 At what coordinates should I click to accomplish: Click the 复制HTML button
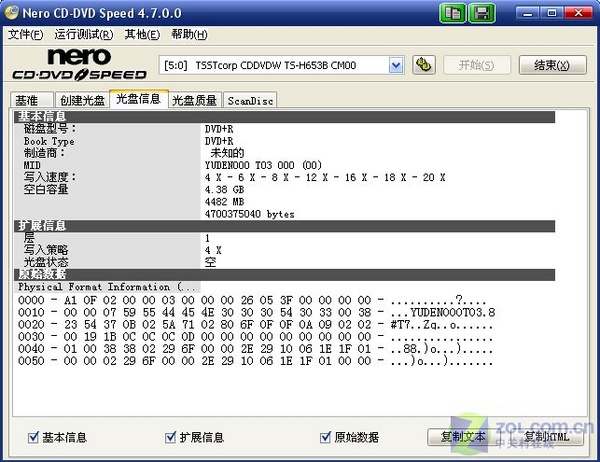(546, 437)
